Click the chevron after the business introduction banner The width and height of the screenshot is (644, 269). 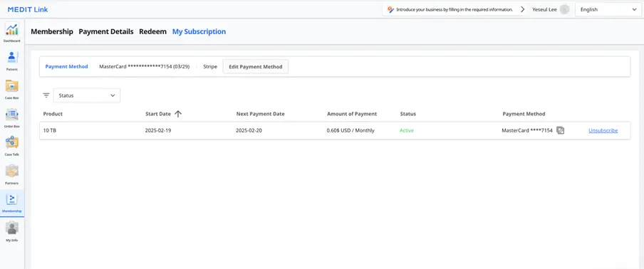tap(522, 9)
